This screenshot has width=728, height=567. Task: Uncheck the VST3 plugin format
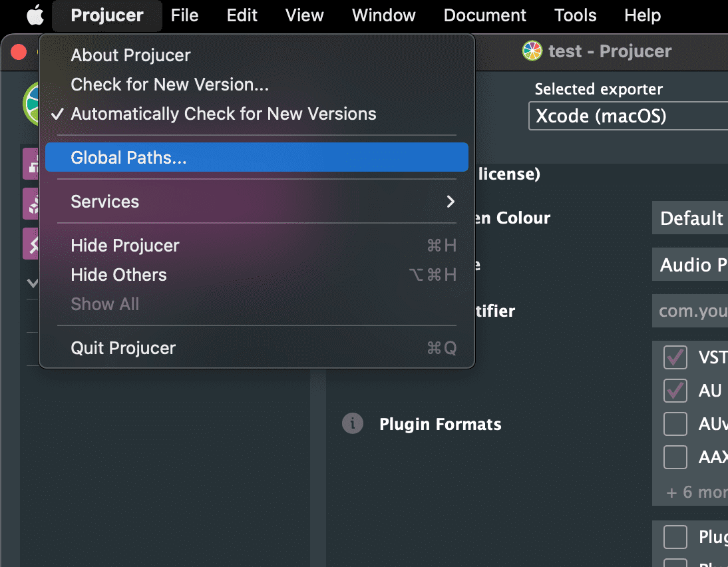click(675, 357)
